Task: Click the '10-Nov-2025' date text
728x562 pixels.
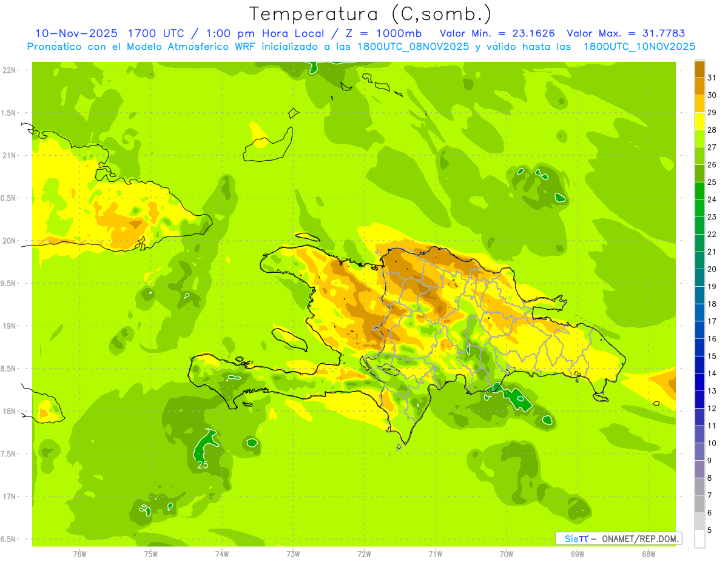Action: [76, 33]
